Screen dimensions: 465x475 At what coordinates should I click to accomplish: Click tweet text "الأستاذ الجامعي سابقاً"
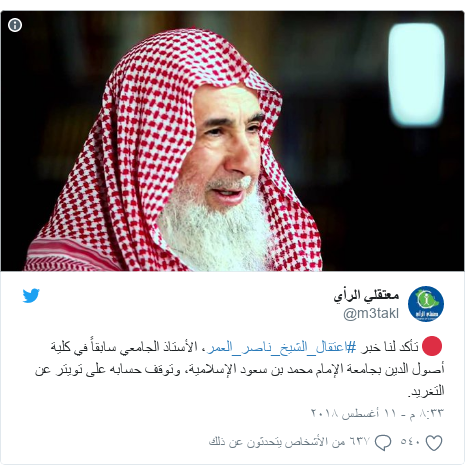point(146,347)
